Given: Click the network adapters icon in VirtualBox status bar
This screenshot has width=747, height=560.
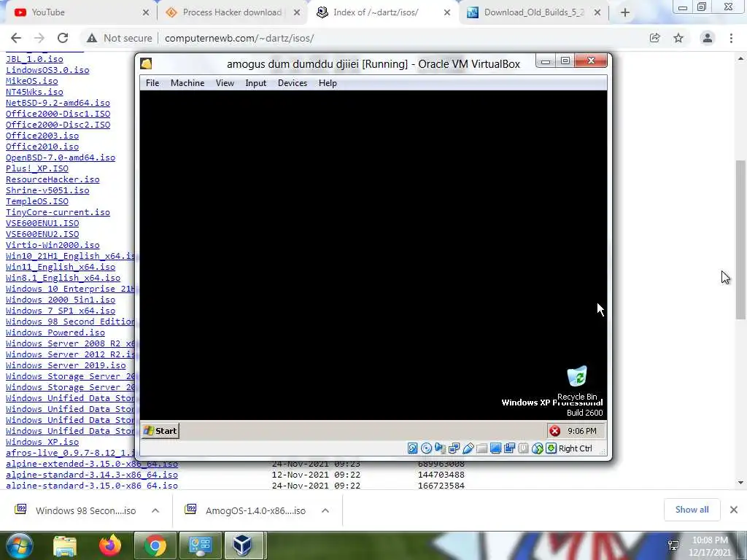Looking at the screenshot, I should [454, 448].
